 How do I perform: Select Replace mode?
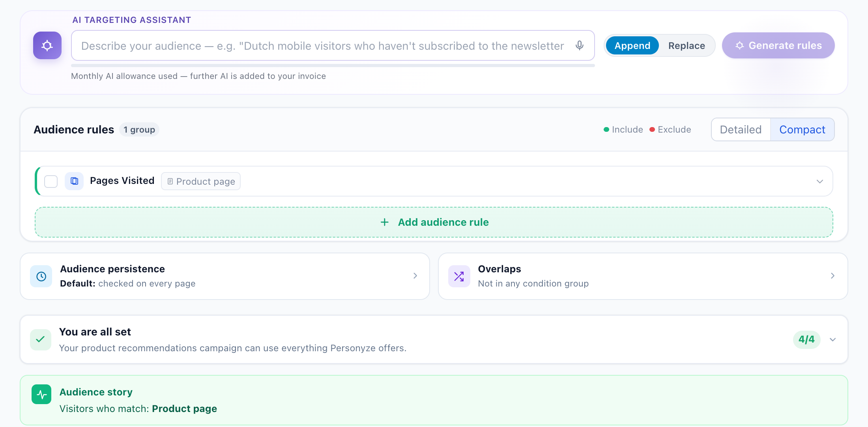click(687, 46)
